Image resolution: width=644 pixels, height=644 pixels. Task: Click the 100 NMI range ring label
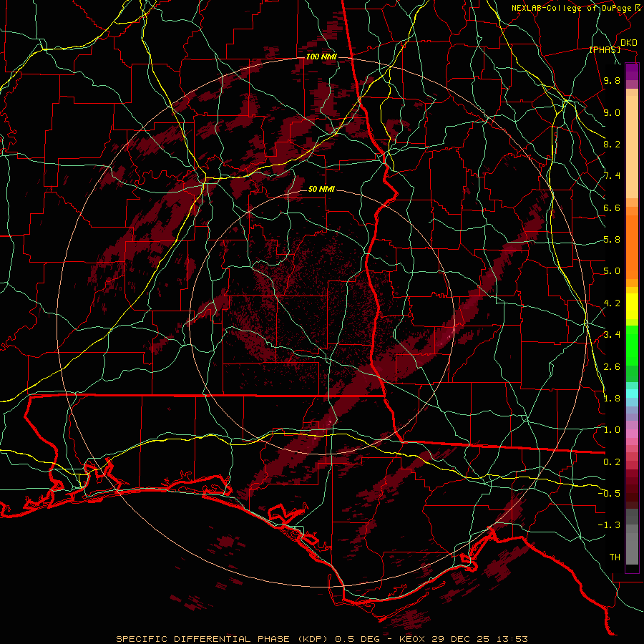[x=321, y=57]
